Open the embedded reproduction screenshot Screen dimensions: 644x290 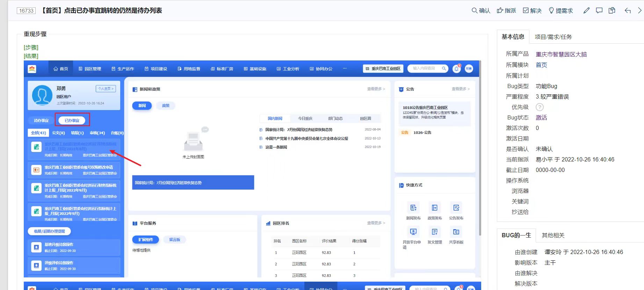tap(252, 169)
